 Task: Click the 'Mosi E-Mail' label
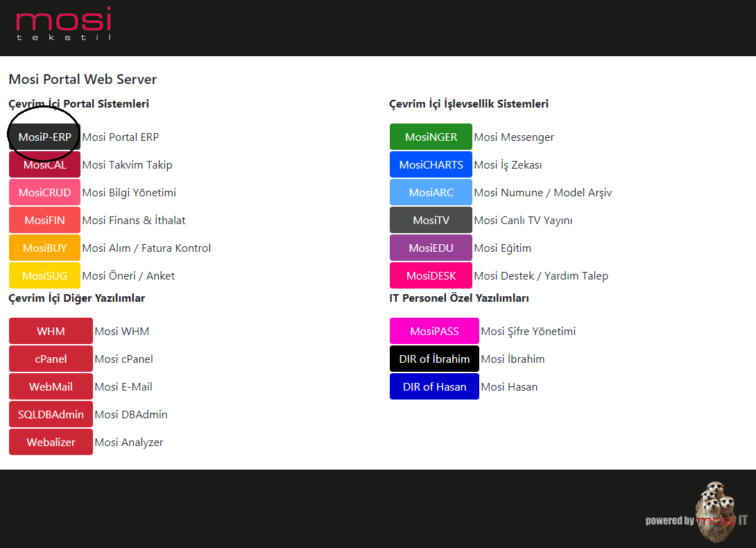tap(123, 387)
